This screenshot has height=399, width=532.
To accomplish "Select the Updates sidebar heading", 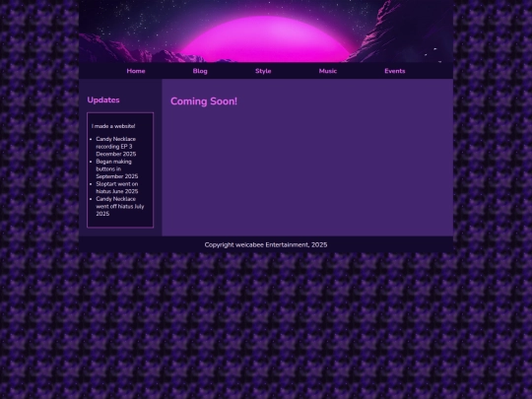I will tap(103, 100).
